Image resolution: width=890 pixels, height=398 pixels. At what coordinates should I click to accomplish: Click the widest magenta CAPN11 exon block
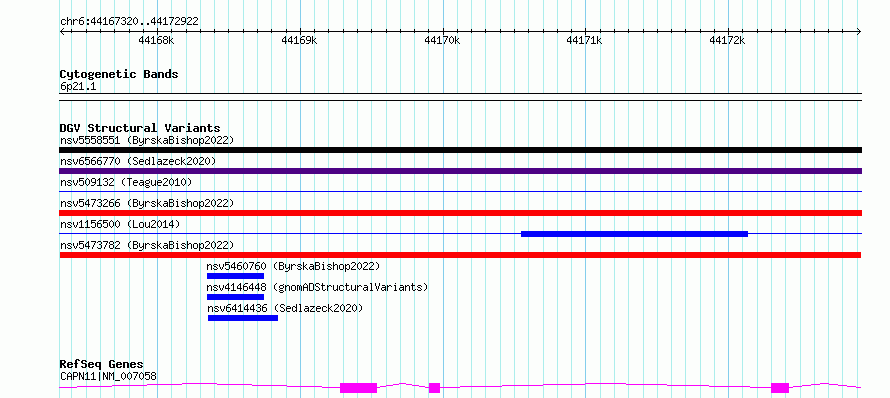click(358, 388)
